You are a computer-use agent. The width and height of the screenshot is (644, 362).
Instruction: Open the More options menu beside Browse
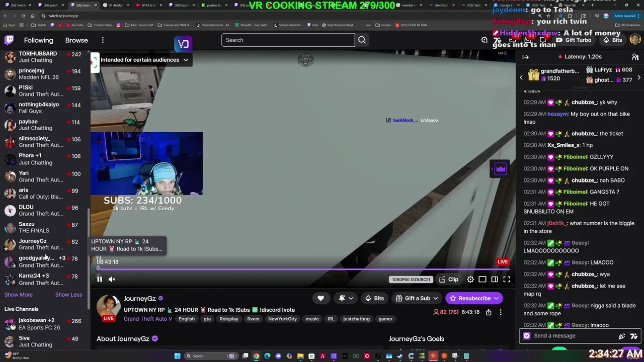(x=103, y=40)
